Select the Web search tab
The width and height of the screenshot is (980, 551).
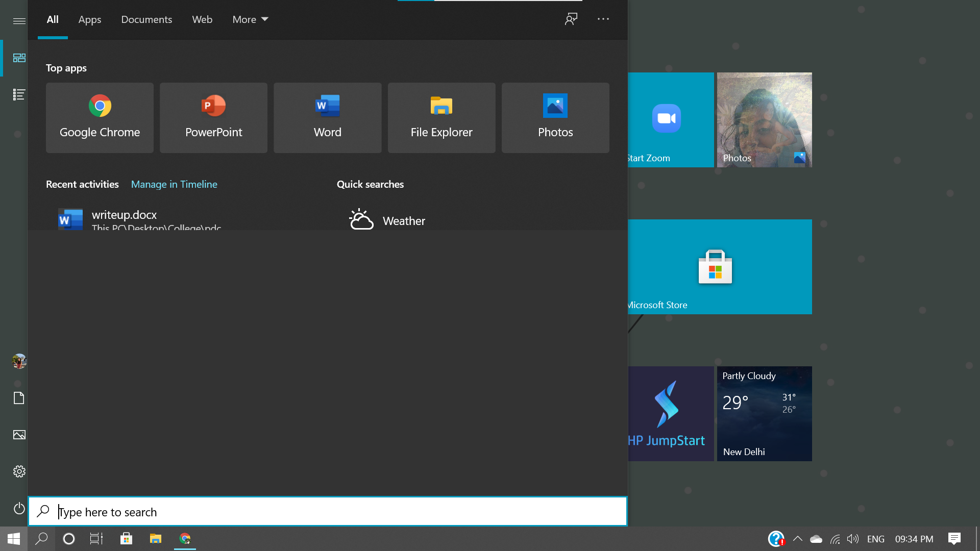pos(202,19)
